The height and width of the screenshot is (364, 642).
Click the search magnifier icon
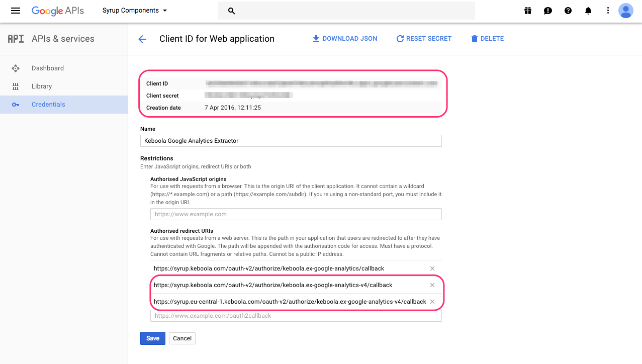(232, 11)
